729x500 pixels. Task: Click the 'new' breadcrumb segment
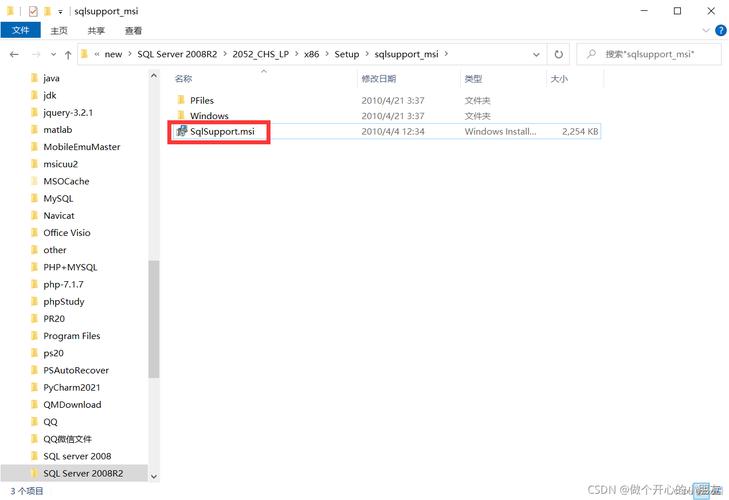pyautogui.click(x=113, y=54)
